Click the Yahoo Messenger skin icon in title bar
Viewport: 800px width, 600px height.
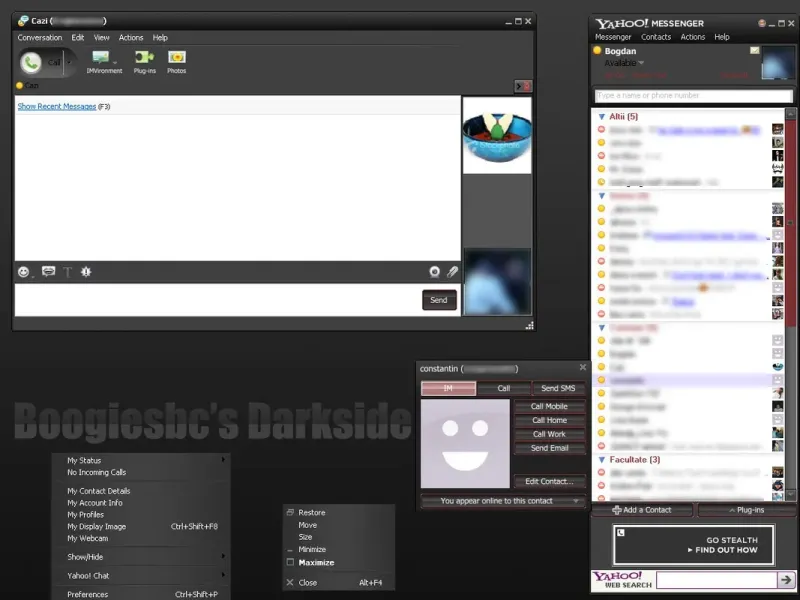pos(762,23)
